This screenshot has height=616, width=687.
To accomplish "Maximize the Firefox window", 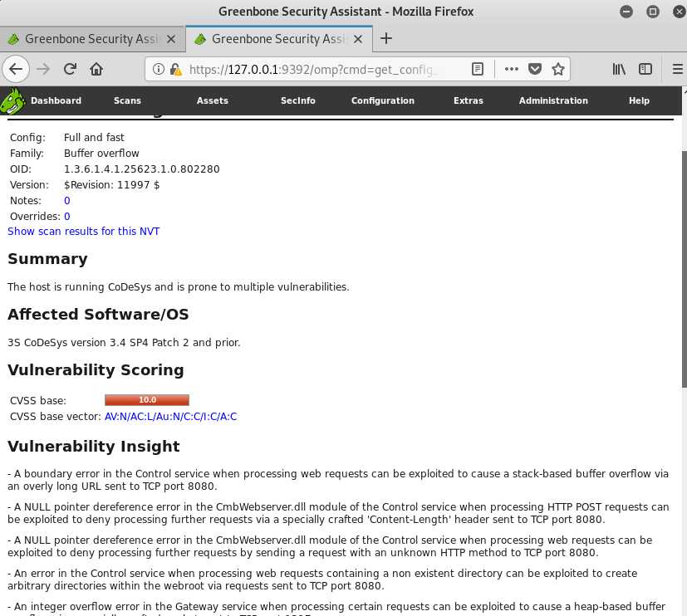I will (x=653, y=12).
